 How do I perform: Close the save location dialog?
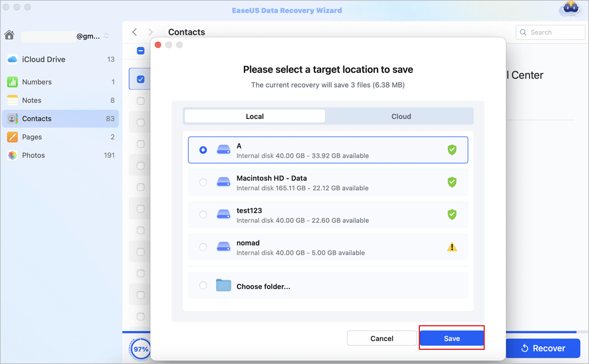click(x=158, y=45)
